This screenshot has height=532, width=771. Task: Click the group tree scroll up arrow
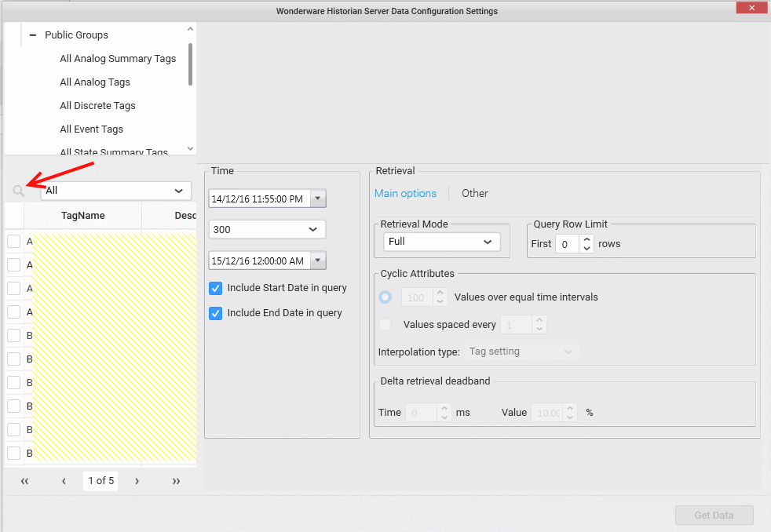(190, 29)
